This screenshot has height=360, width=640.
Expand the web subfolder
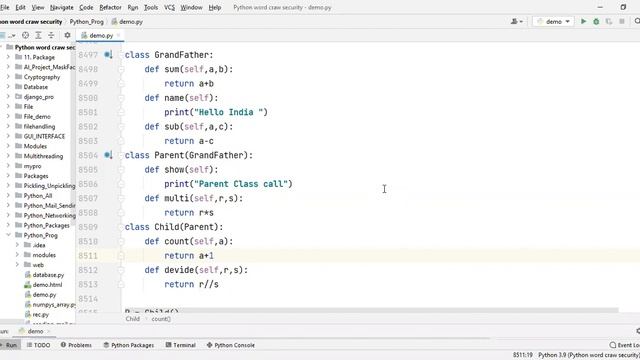click(x=17, y=264)
